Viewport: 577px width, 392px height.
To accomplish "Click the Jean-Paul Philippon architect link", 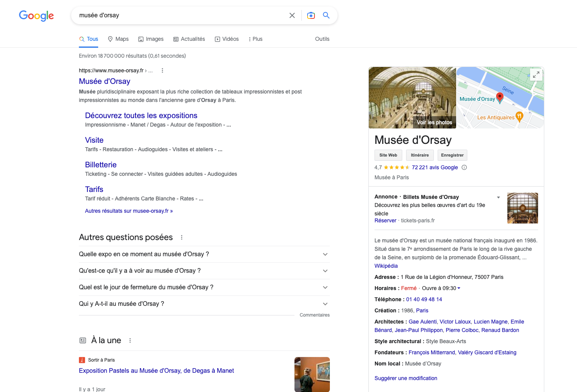I will point(419,330).
